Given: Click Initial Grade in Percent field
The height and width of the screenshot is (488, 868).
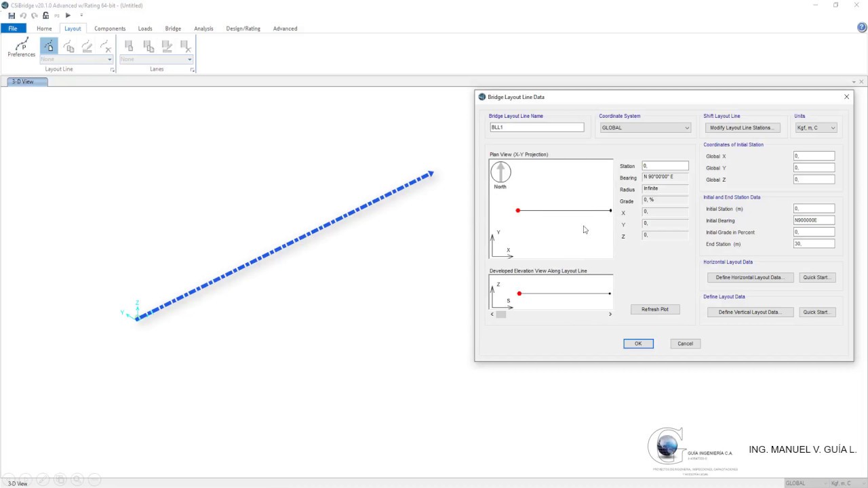Looking at the screenshot, I should click(x=814, y=232).
